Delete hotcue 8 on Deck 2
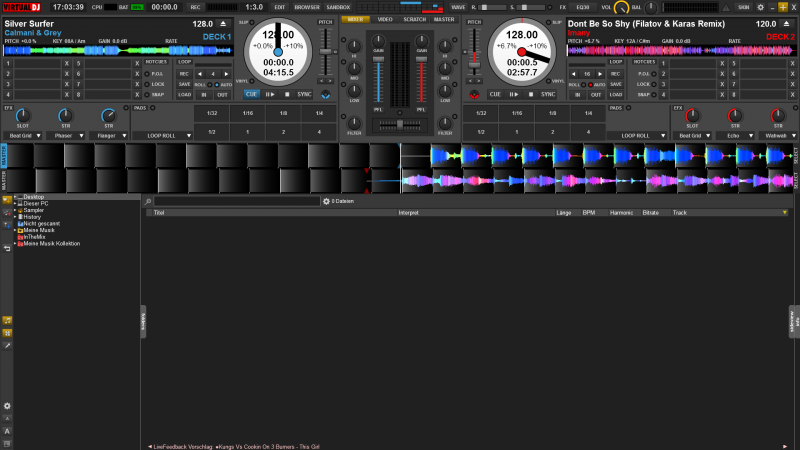The height and width of the screenshot is (450, 800). (x=793, y=95)
